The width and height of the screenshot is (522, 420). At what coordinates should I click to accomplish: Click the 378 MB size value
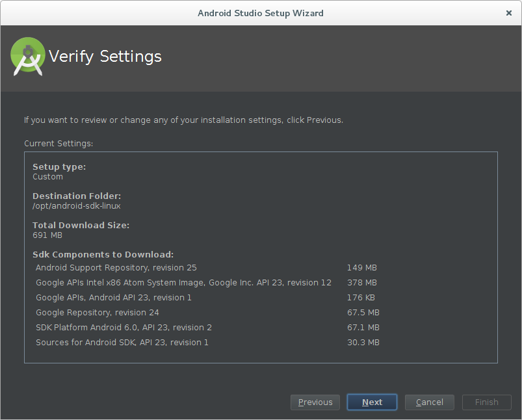click(x=362, y=283)
